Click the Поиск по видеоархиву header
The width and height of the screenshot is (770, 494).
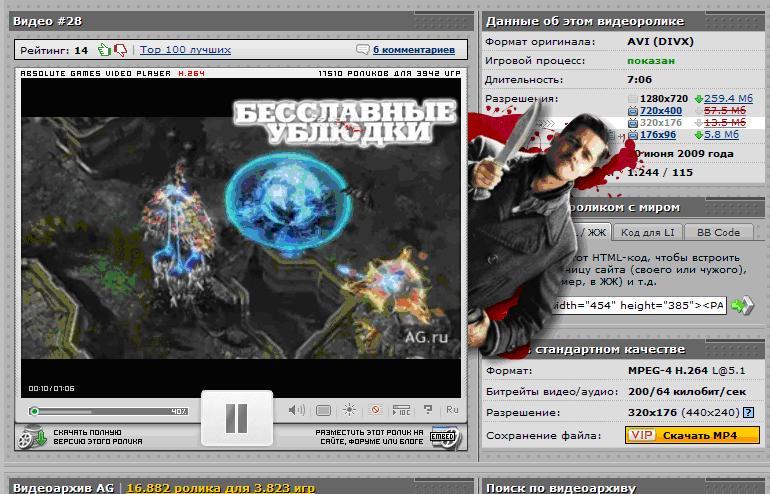pos(561,488)
